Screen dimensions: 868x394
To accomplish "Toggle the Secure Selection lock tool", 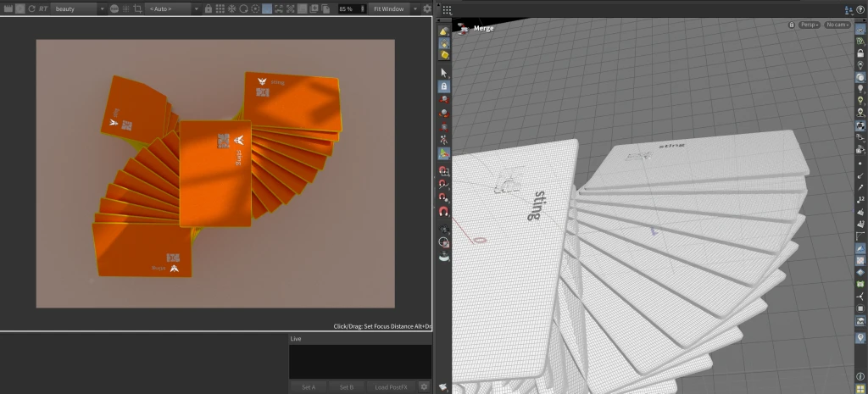I will click(443, 86).
